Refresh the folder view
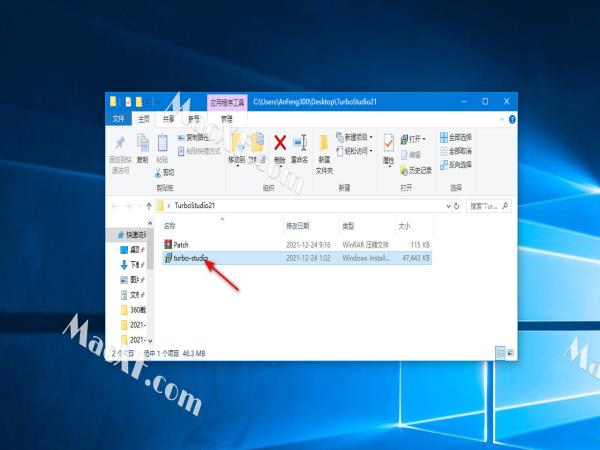 [x=457, y=206]
